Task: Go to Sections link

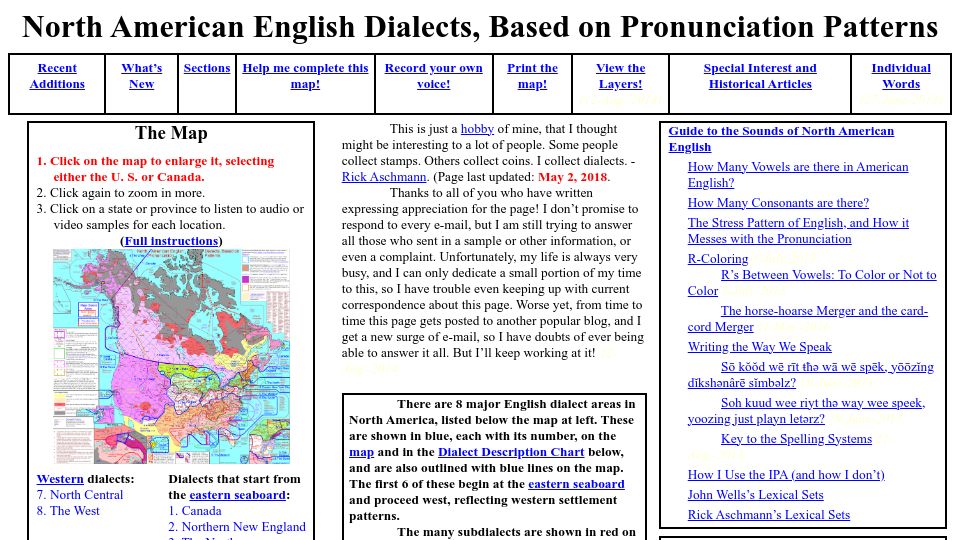Action: point(207,68)
